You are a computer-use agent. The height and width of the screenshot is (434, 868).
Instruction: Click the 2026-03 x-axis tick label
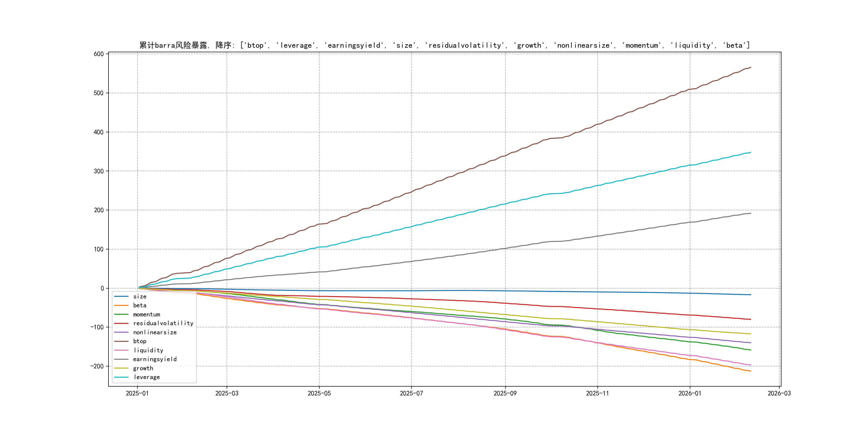[x=779, y=394]
